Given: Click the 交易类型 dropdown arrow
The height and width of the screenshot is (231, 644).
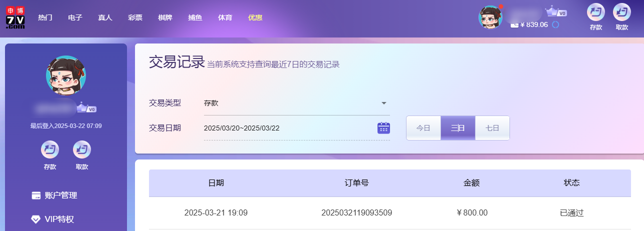Looking at the screenshot, I should 384,103.
